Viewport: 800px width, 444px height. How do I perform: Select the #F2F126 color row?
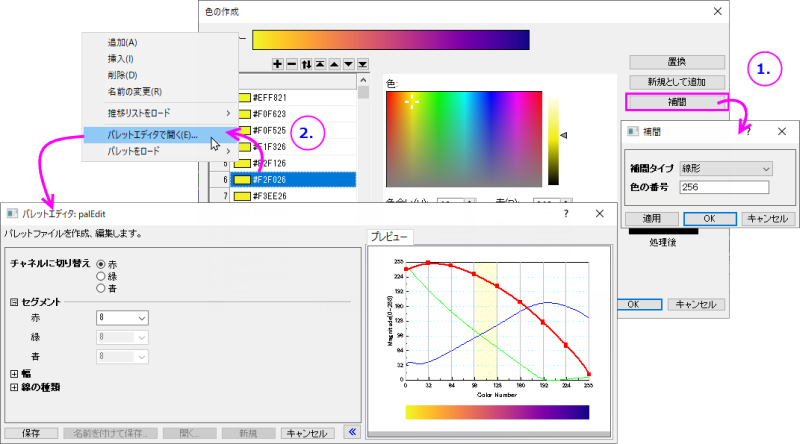pos(293,163)
